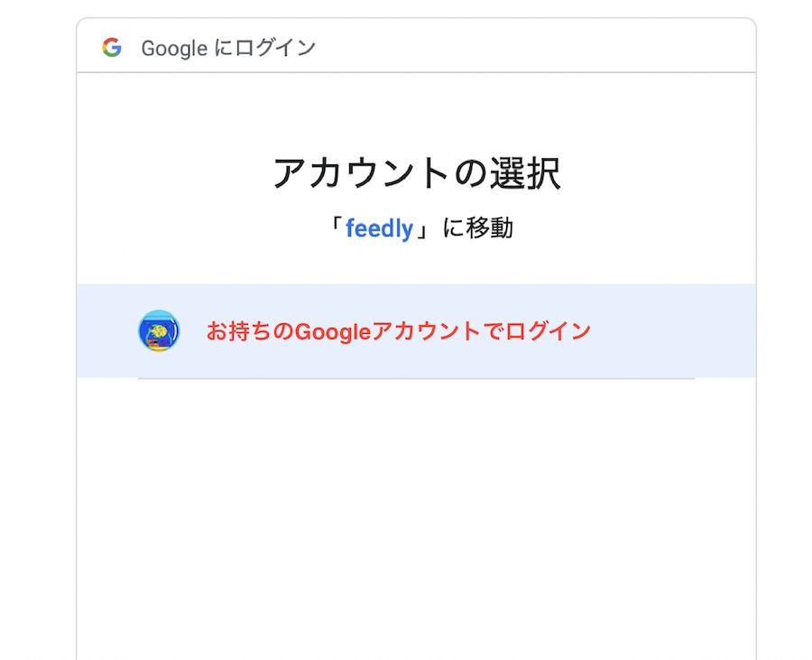Click blank area between heading and account row
The image size is (812, 660).
(x=416, y=264)
